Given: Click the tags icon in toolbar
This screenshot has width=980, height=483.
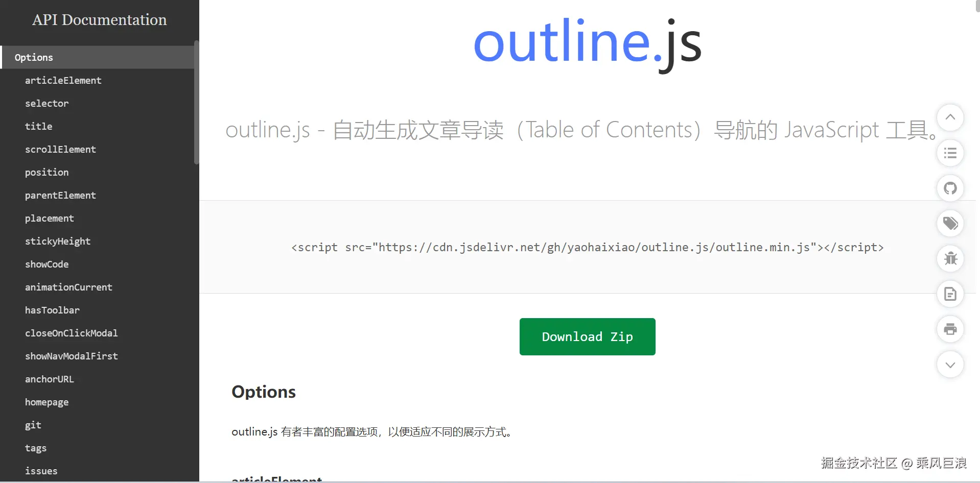Looking at the screenshot, I should tap(950, 224).
